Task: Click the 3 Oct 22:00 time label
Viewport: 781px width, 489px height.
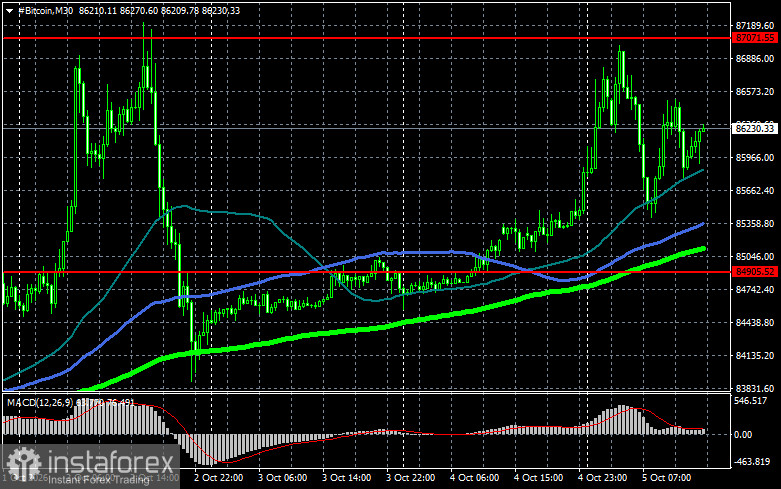Action: pos(410,478)
